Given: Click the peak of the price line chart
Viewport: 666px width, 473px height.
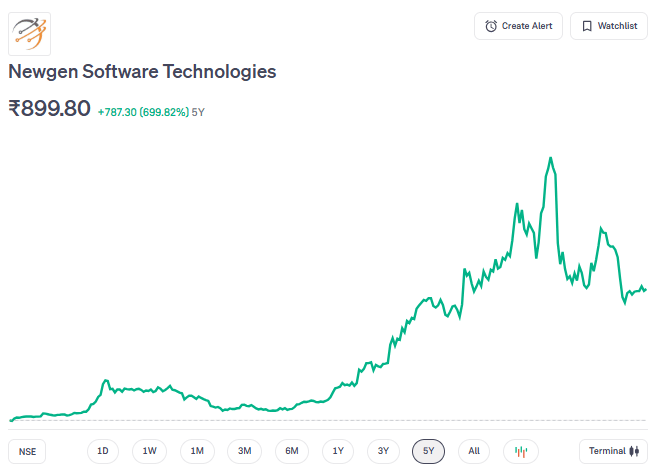Looking at the screenshot, I should point(550,158).
